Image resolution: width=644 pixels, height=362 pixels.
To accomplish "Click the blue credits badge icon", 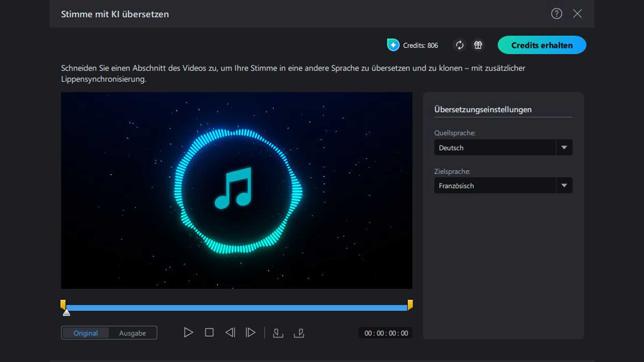I will pyautogui.click(x=393, y=45).
